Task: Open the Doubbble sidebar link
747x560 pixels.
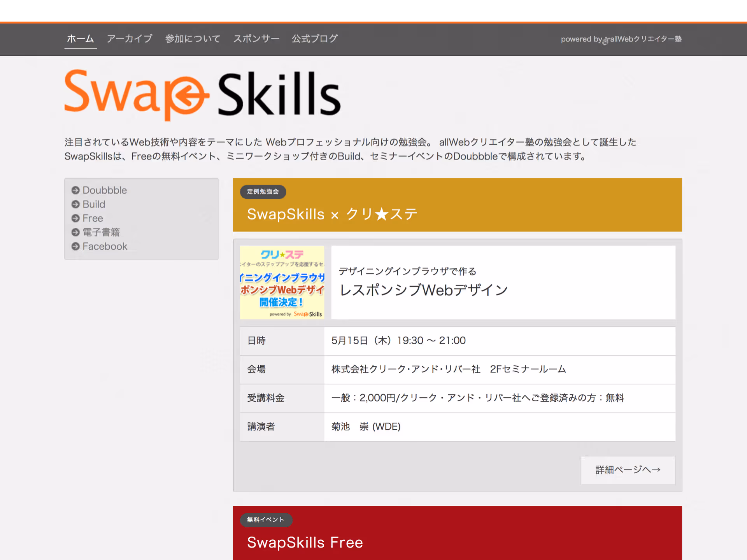Action: coord(105,190)
